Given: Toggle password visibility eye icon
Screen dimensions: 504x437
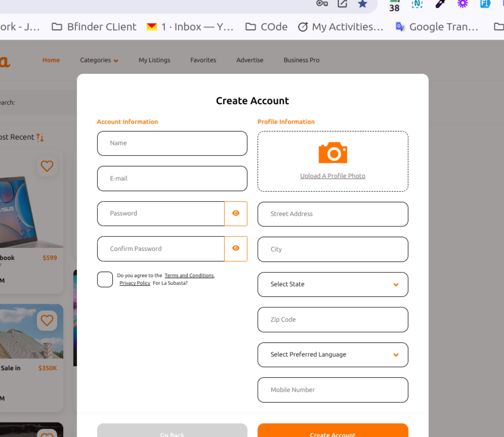Looking at the screenshot, I should point(236,213).
